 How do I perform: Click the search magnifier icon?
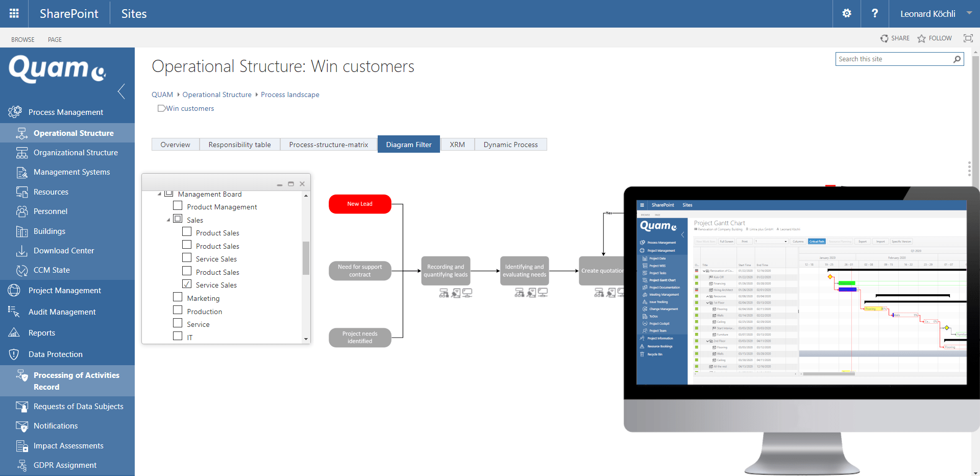click(957, 59)
